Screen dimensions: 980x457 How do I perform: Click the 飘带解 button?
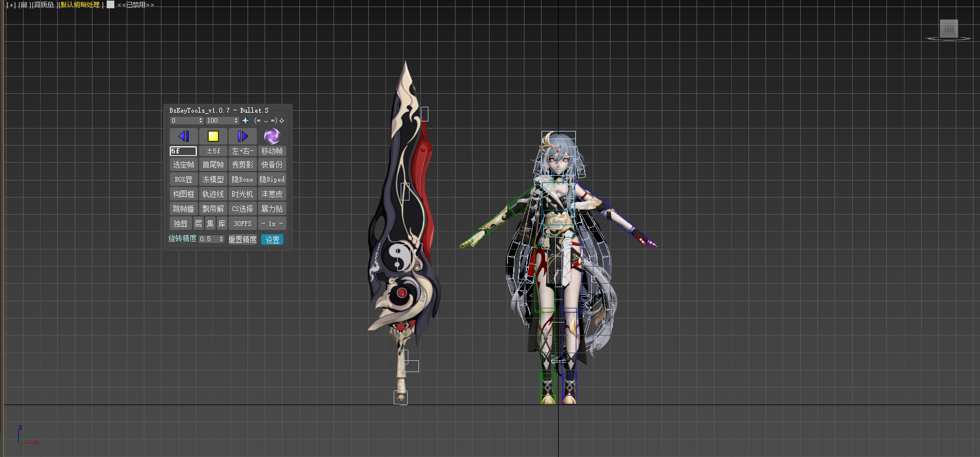coord(213,209)
